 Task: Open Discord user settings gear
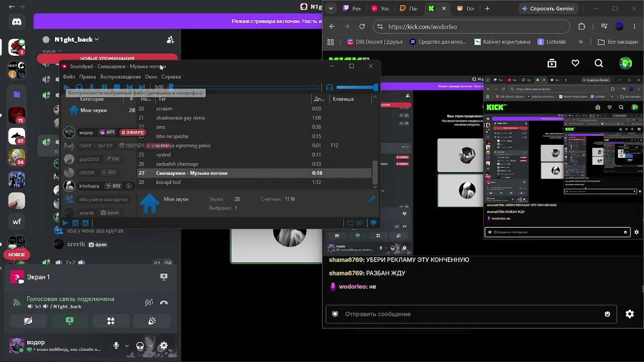[x=164, y=345]
